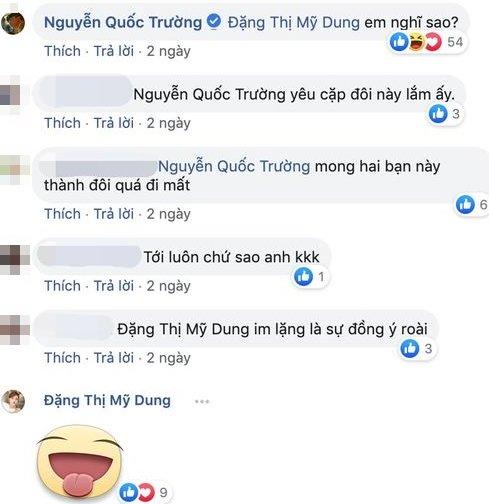Open like count on 'yêu cặp đôi này' comment
This screenshot has width=489, height=504.
tap(446, 114)
